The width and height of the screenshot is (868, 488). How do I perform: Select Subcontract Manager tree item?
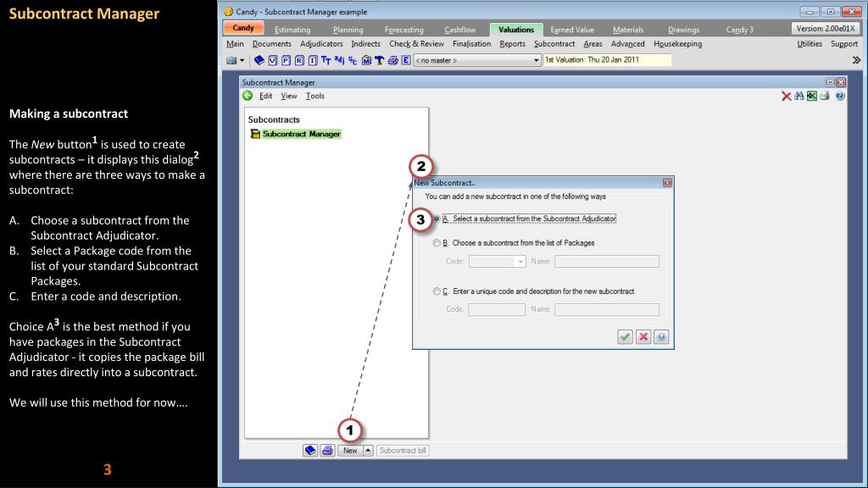click(301, 134)
